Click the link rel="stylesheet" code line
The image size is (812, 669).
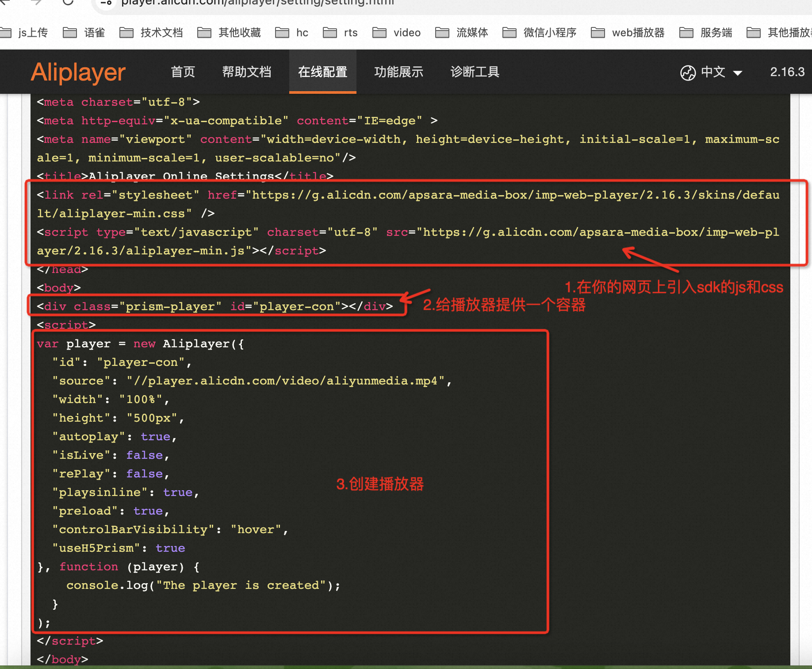408,204
